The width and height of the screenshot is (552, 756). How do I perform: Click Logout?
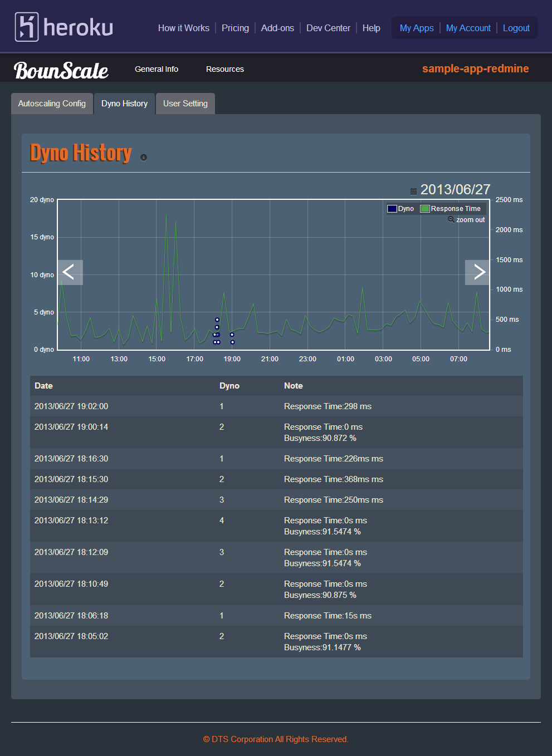(516, 28)
